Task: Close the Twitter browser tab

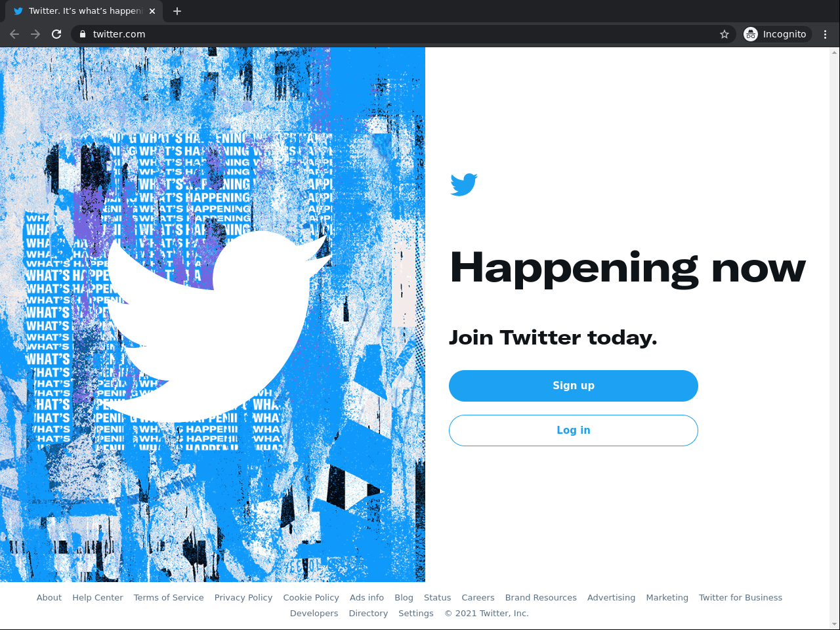Action: [152, 11]
